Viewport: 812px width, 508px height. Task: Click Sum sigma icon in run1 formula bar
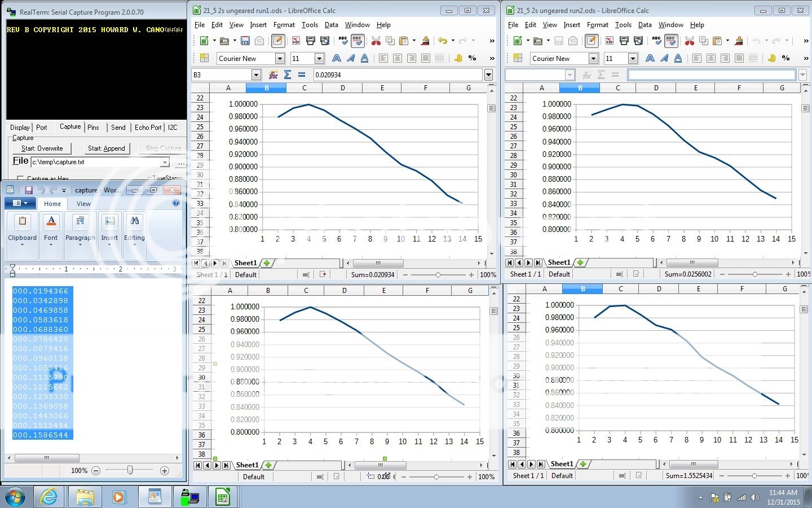coord(288,75)
